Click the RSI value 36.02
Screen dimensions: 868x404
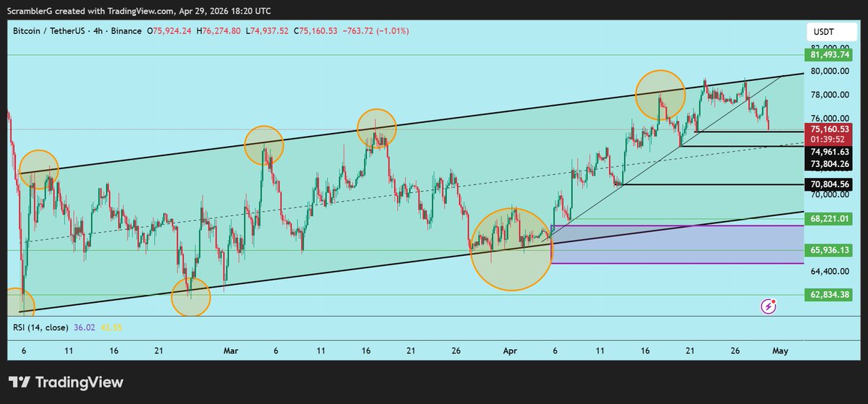pos(84,327)
